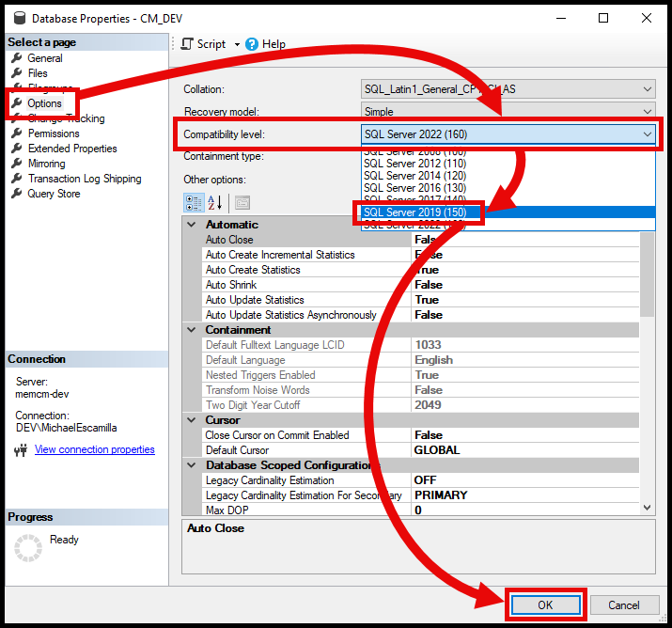Click the Alphabetical sort icon

coord(215,202)
